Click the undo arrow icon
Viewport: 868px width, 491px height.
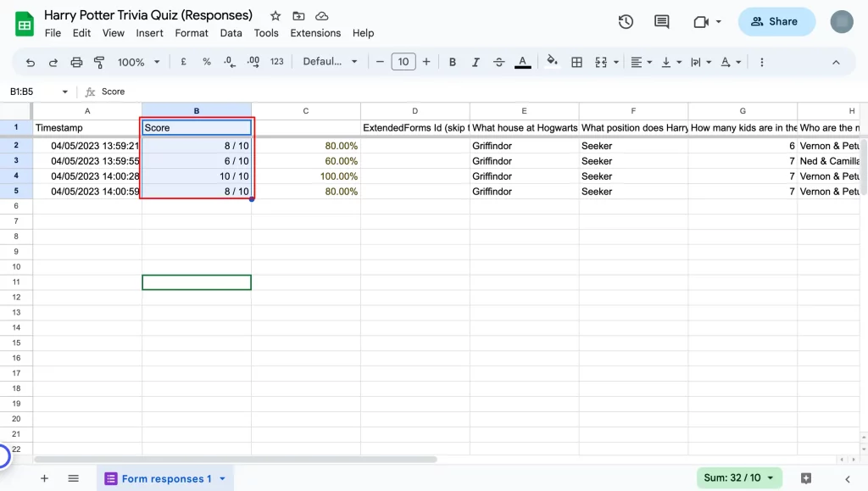coord(31,62)
